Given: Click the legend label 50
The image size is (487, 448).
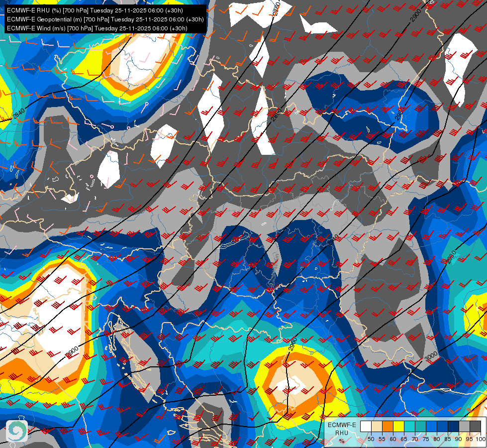Looking at the screenshot, I should click(x=371, y=439).
